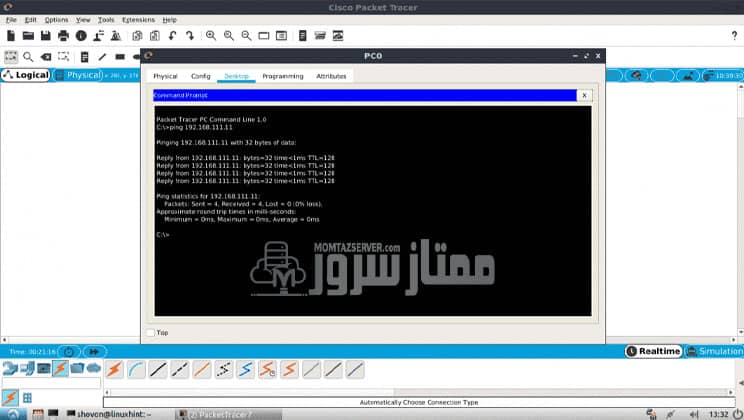Click the connections horizontal scrollbar
Screen dimensions: 744x420
(419, 392)
